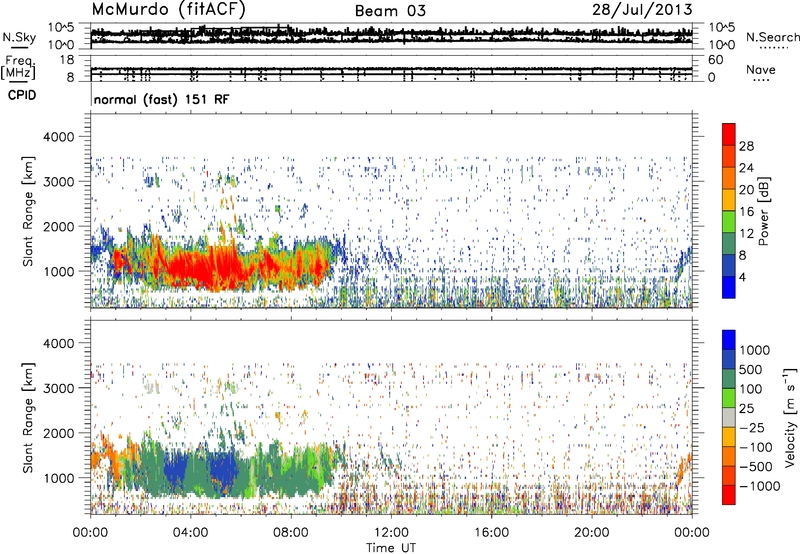Click the "Beam 03" label
800x554 pixels.
[x=390, y=11]
